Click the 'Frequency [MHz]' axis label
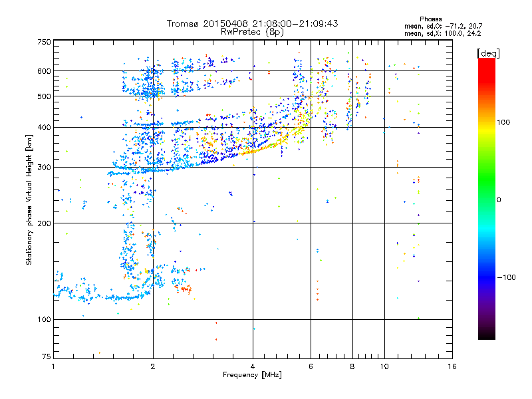 (x=252, y=374)
